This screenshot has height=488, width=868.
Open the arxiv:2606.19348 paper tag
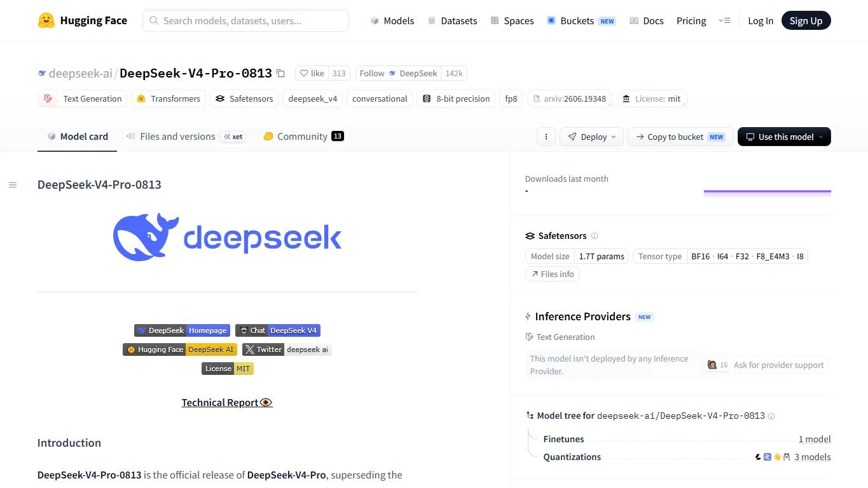coord(570,98)
